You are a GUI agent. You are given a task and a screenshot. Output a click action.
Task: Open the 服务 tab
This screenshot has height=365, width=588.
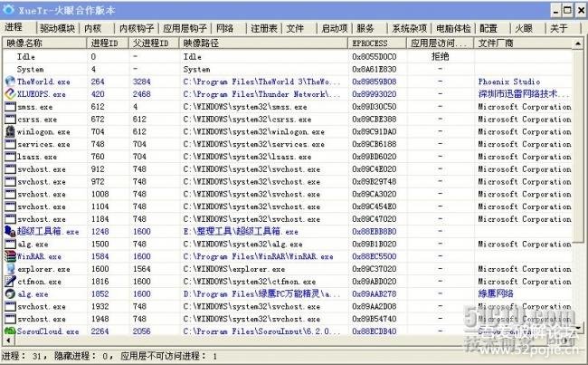point(365,28)
